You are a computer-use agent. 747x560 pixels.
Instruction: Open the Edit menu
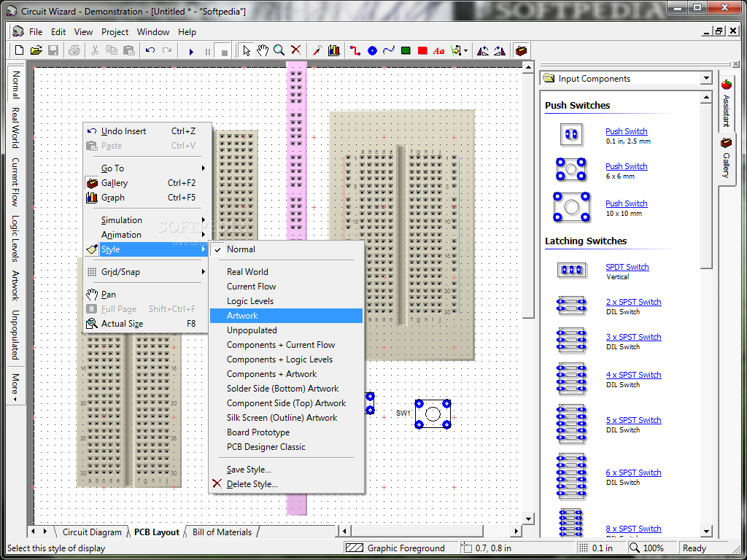pyautogui.click(x=58, y=32)
